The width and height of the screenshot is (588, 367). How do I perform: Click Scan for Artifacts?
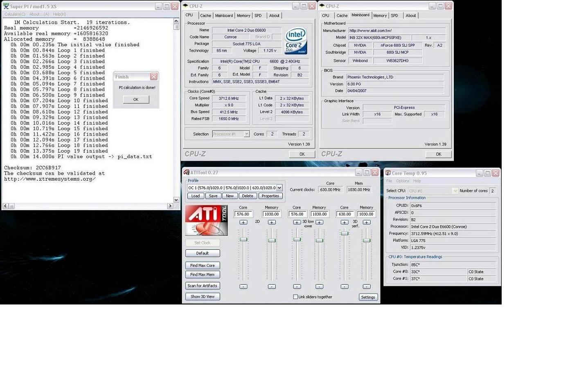click(x=203, y=286)
